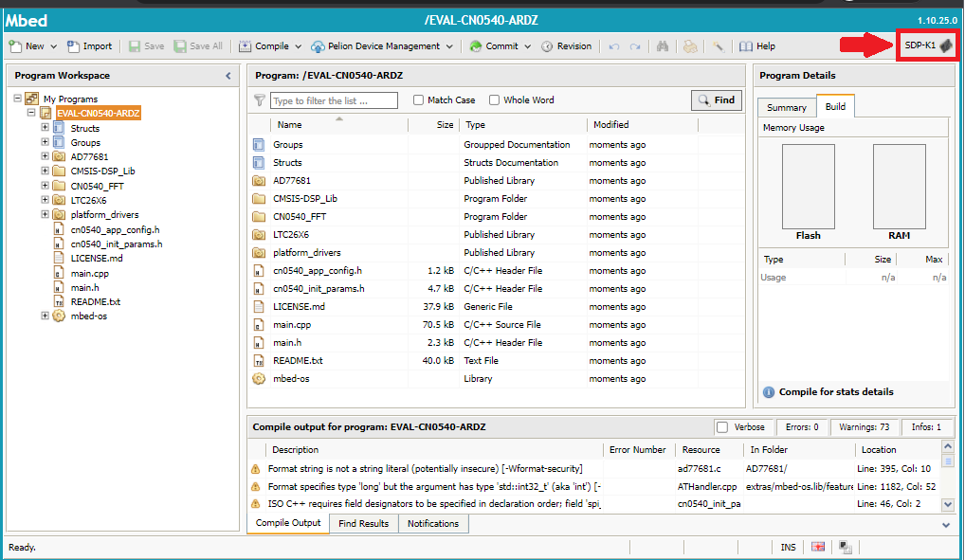Switch to the Notifications tab
The width and height of the screenshot is (965, 560).
pyautogui.click(x=433, y=524)
